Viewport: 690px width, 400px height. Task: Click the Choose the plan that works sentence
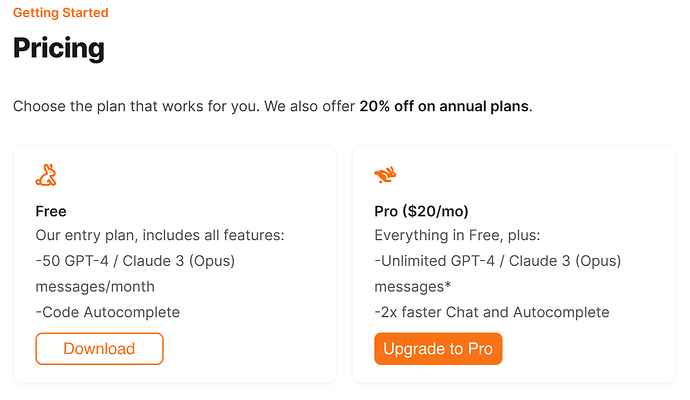coord(184,106)
